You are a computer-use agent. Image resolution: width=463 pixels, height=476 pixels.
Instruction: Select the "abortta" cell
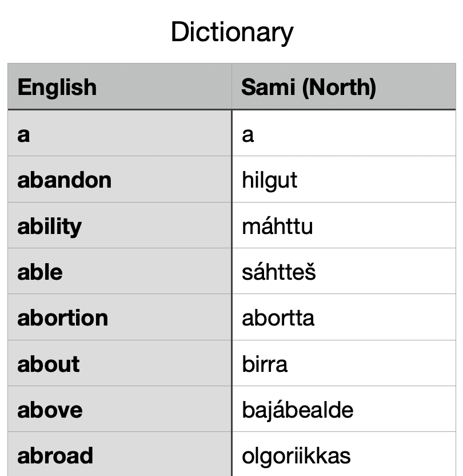[278, 318]
